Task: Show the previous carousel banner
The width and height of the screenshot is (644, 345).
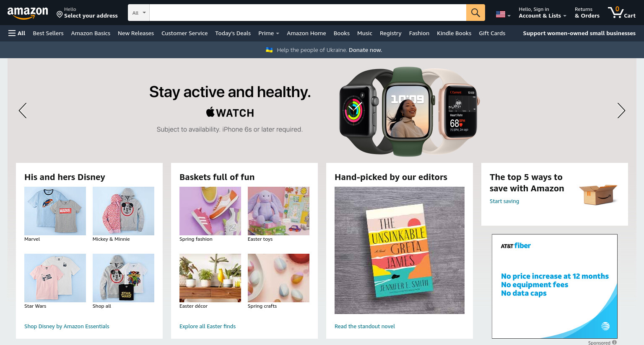Action: click(23, 111)
